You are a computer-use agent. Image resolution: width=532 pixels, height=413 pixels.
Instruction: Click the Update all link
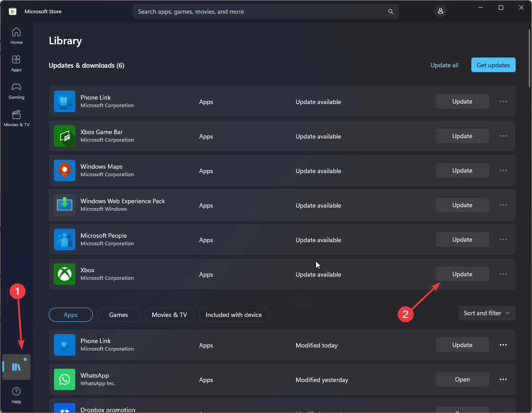click(x=444, y=65)
